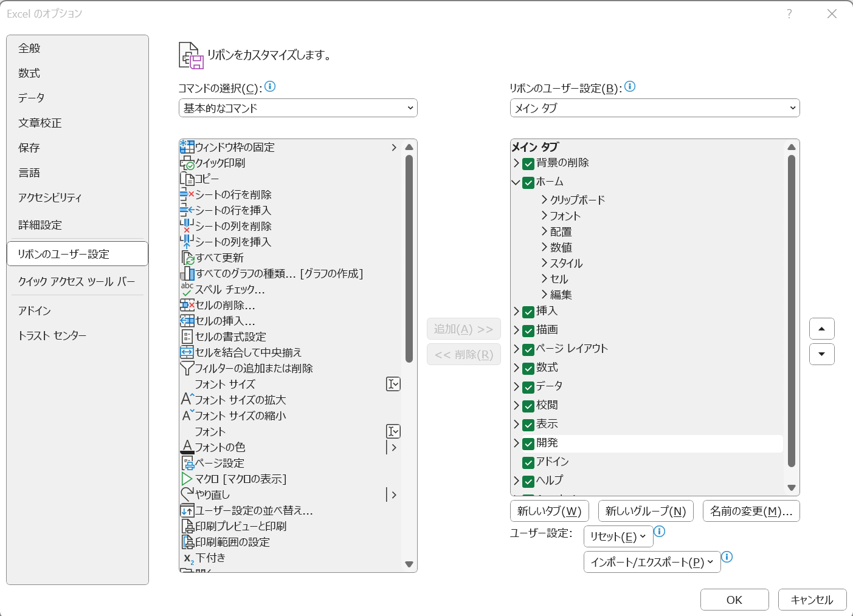Uncheck the 背景の削除 tab checkbox
Viewport: 853px width, 616px height.
[528, 163]
